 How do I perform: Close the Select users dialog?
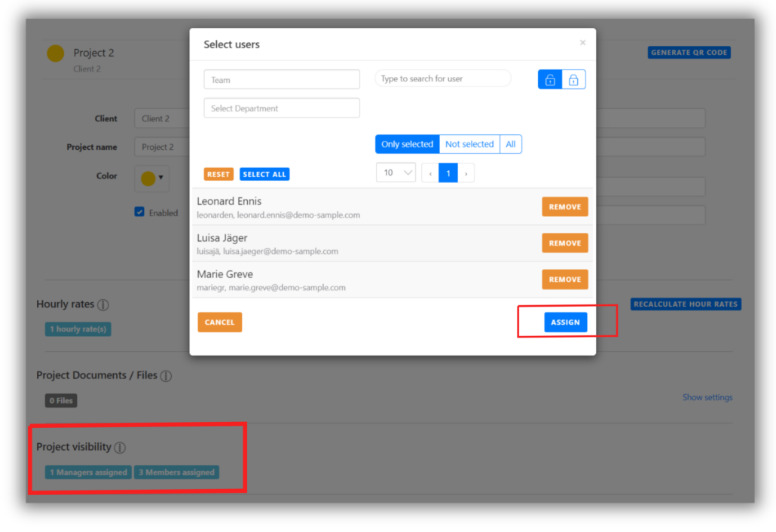point(582,43)
